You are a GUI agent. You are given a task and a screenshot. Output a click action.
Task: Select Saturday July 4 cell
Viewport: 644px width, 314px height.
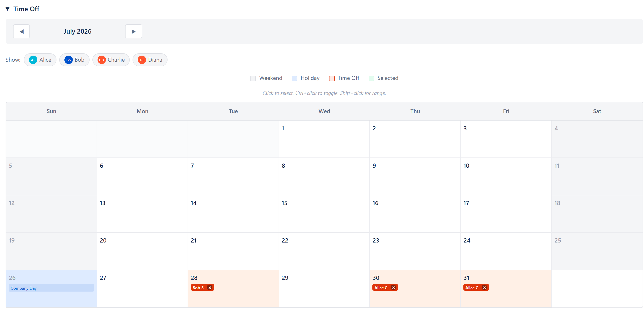597,139
